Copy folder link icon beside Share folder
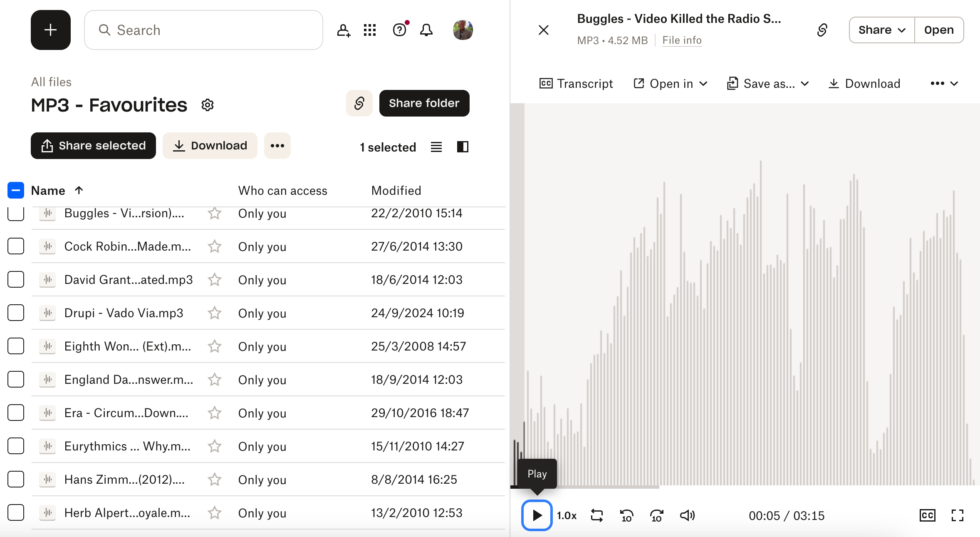The image size is (980, 537). coord(359,103)
